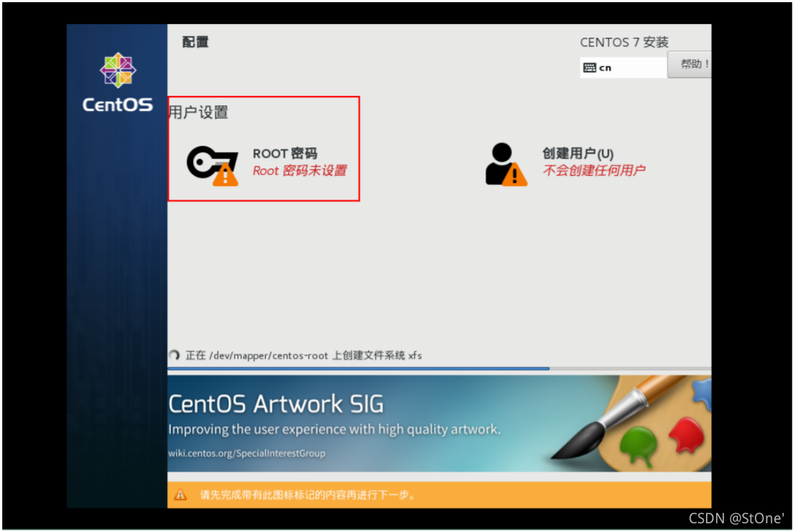Click the spinning progress indicator icon
The image size is (796, 532).
coord(174,355)
